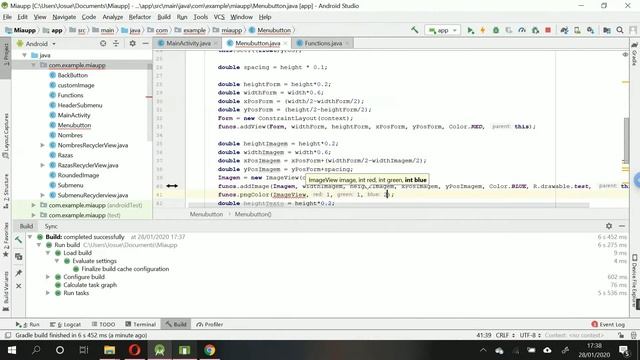Open Windows Start menu
This screenshot has width=640, height=360.
(x=12, y=350)
